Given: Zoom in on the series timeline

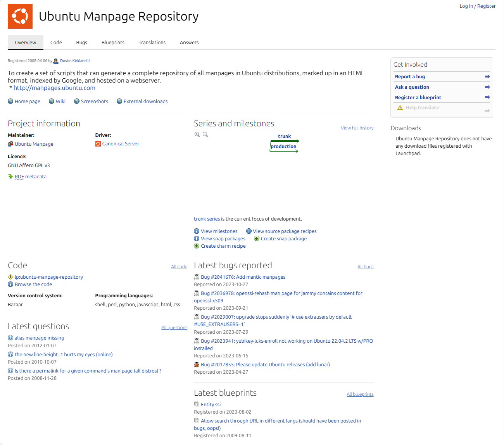Looking at the screenshot, I should [197, 134].
